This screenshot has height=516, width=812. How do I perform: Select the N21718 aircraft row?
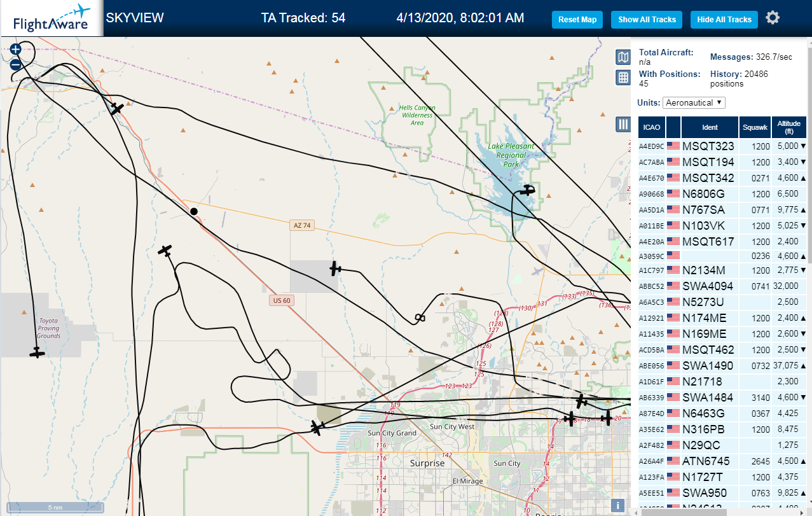click(723, 381)
